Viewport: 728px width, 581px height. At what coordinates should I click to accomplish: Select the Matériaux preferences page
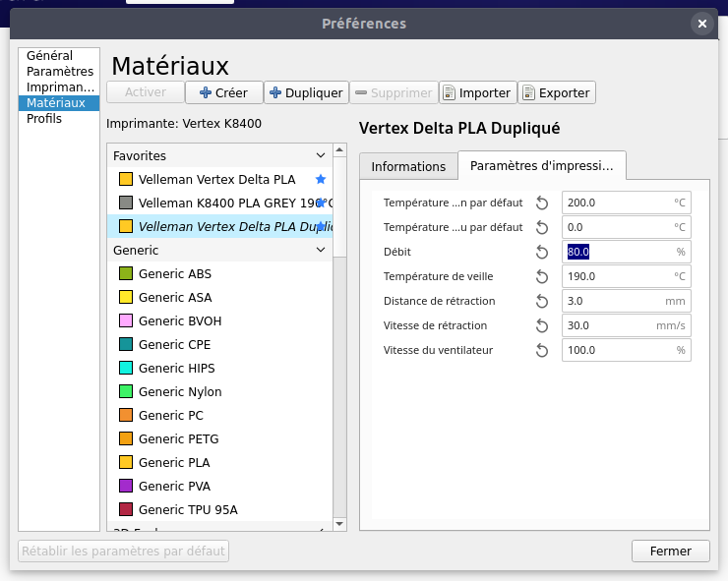click(x=59, y=103)
